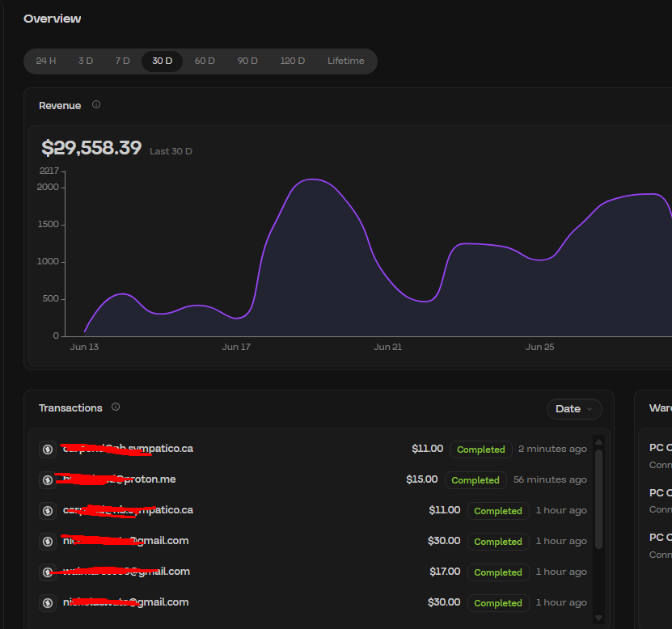Click scroll down arrow in Transactions list

598,618
